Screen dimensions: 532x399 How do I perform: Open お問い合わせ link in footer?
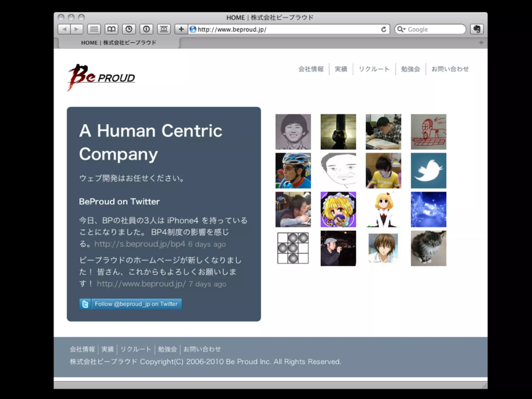pos(202,349)
